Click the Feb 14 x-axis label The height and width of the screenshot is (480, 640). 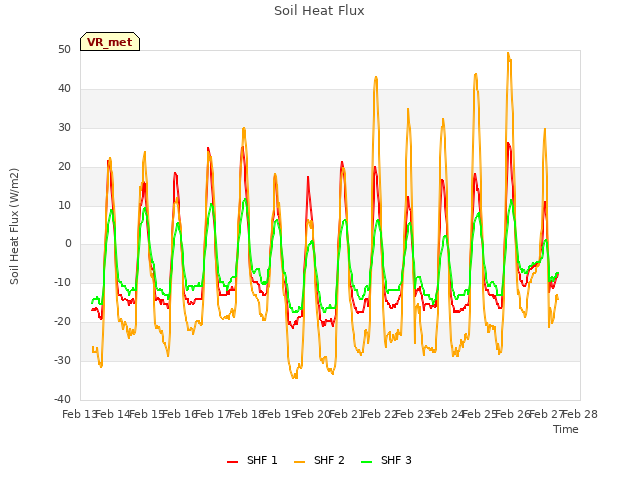[x=113, y=414]
